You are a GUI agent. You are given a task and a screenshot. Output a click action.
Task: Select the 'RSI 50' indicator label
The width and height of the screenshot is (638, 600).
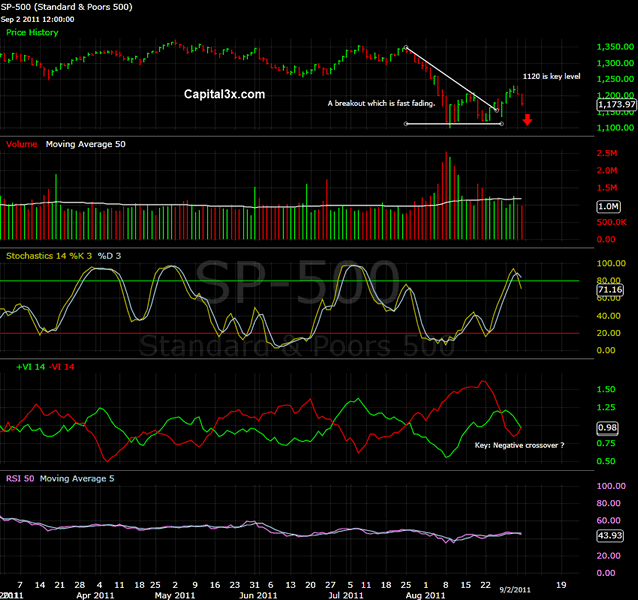coord(20,478)
